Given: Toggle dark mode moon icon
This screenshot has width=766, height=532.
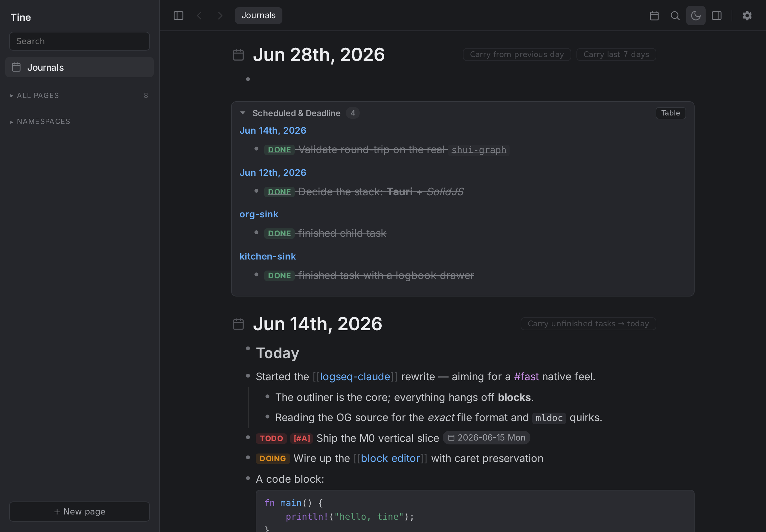Looking at the screenshot, I should (696, 15).
